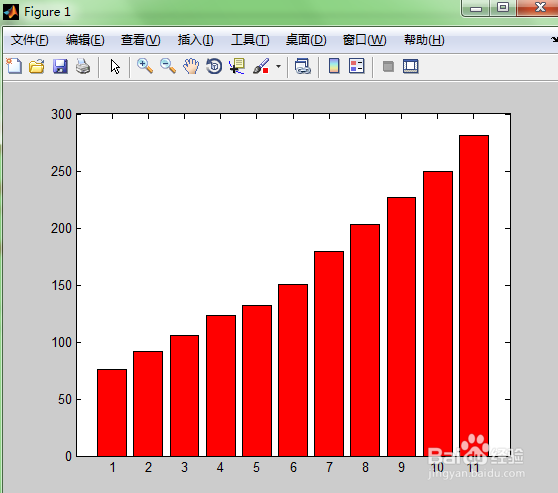Click the 'Figure 1' title text
The width and height of the screenshot is (558, 493).
47,12
